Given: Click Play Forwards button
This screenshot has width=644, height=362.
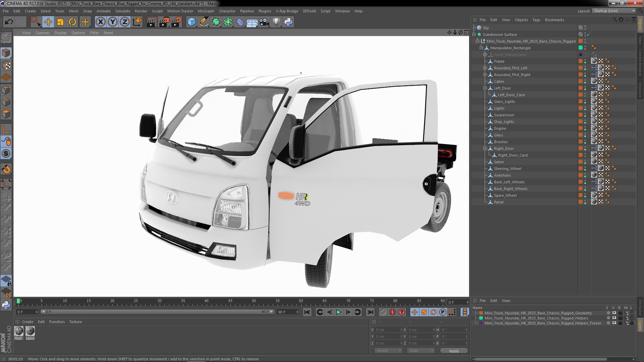Looking at the screenshot, I should pos(339,312).
